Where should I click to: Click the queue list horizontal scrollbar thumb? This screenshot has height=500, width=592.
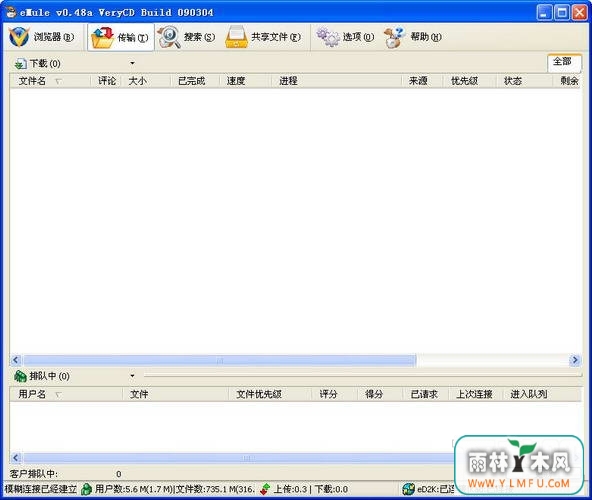click(x=239, y=458)
